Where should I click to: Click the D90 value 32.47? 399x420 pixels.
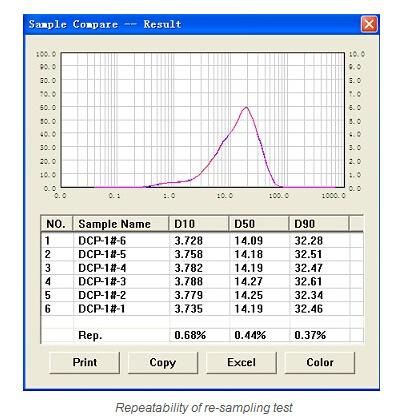(x=308, y=268)
